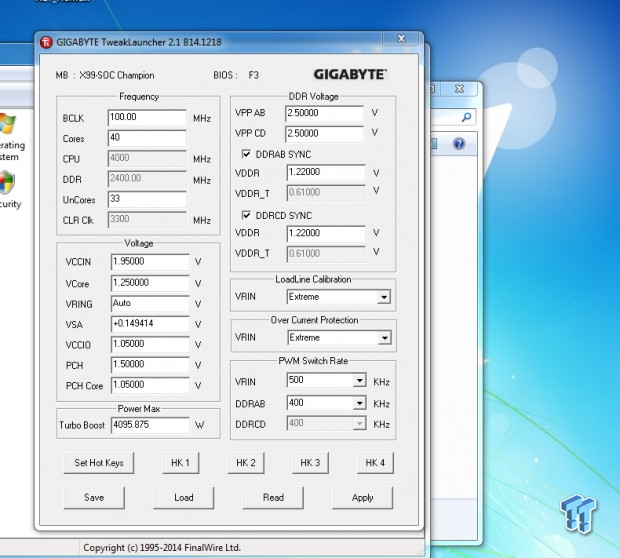The image size is (620, 558).
Task: Click the GIGABYTE logo
Action: pyautogui.click(x=350, y=74)
